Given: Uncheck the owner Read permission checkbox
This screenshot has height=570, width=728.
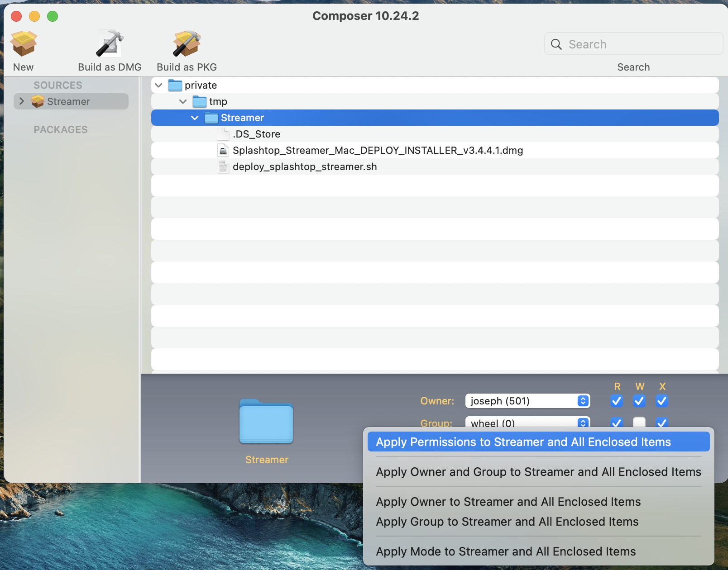Looking at the screenshot, I should click(616, 401).
